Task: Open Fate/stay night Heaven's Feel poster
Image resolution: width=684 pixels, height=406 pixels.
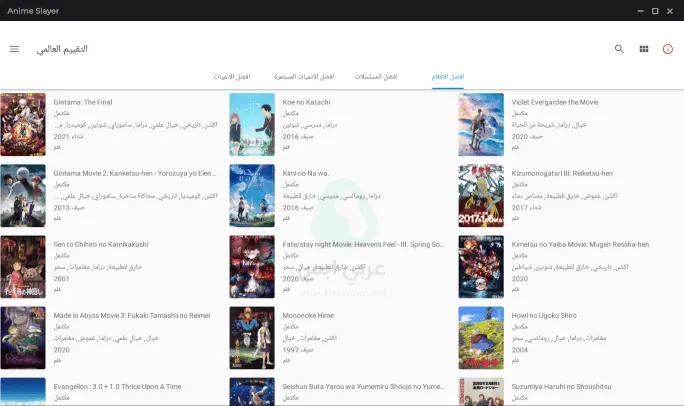Action: pos(252,266)
